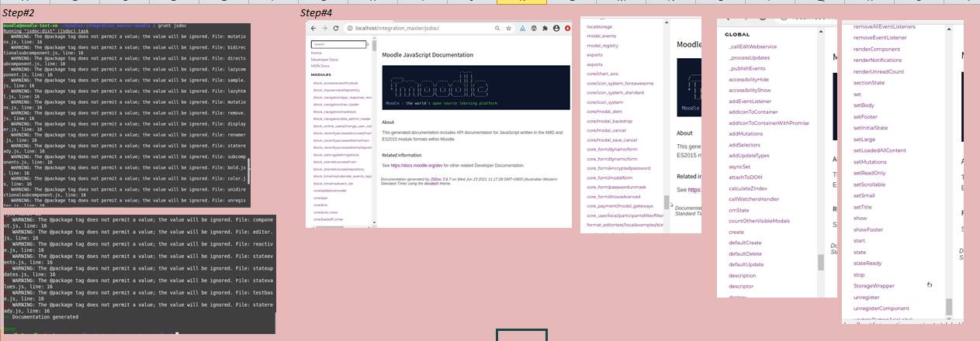The width and height of the screenshot is (980, 341).
Task: Open core/modal_save_cancel link
Action: (x=611, y=139)
